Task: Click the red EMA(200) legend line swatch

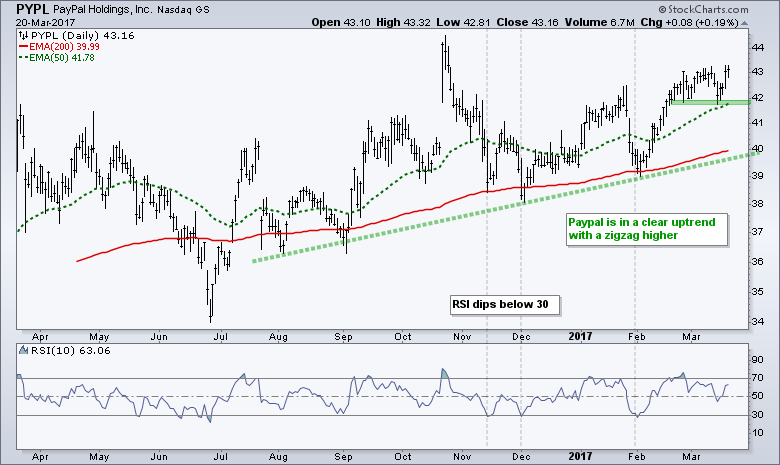Action: click(x=23, y=47)
